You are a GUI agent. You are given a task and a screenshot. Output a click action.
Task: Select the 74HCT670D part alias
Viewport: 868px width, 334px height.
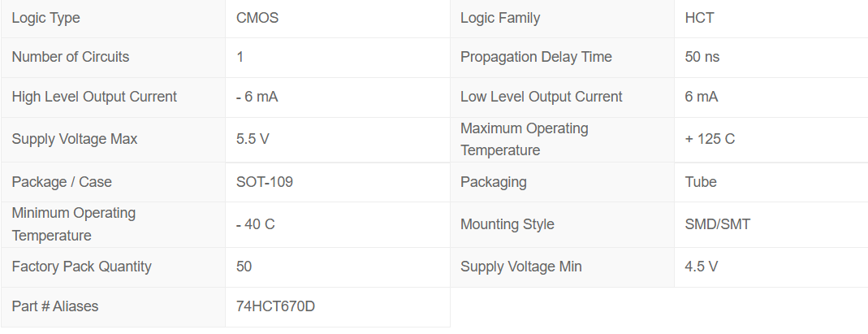coord(276,306)
